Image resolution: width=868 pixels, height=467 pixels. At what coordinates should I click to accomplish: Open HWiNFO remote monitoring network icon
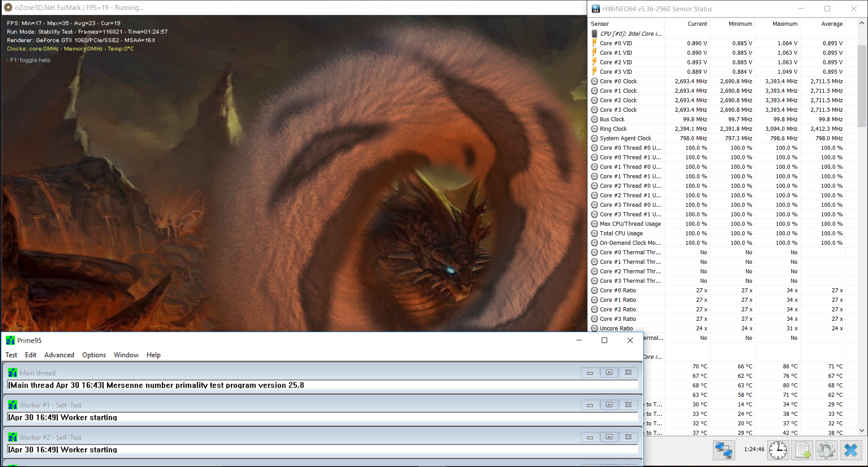724,450
